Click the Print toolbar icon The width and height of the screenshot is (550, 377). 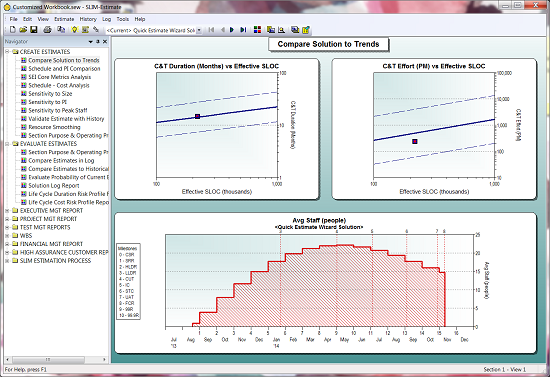pos(47,30)
